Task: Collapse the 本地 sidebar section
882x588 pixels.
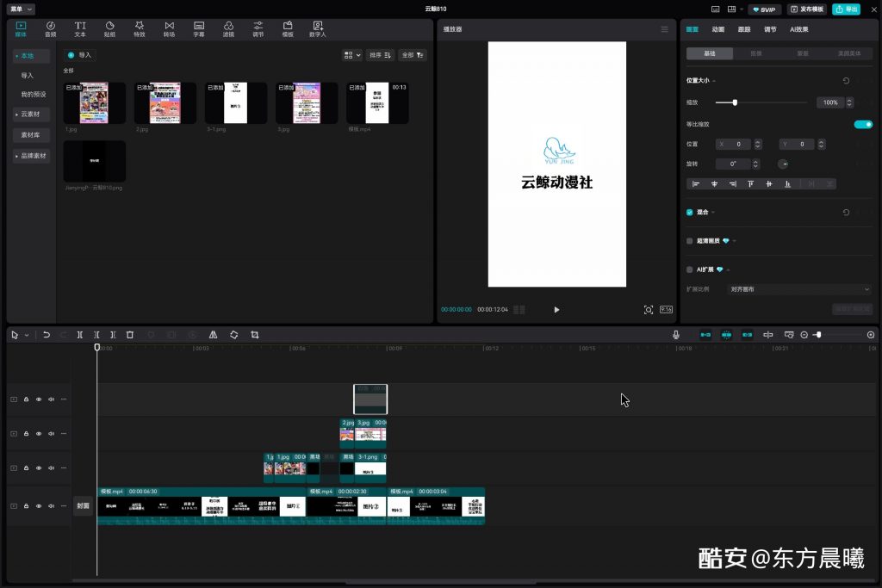Action: (31, 56)
